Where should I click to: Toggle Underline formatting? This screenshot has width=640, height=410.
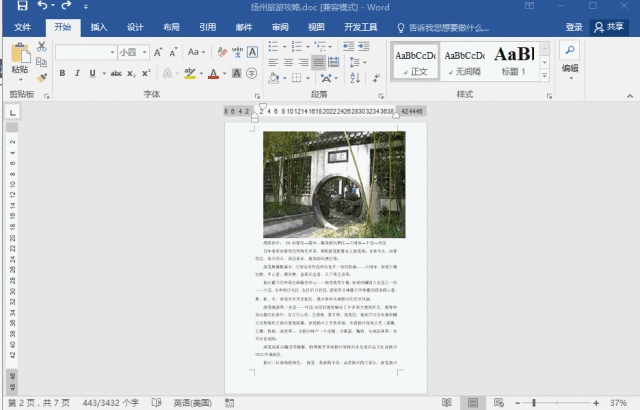(92, 73)
